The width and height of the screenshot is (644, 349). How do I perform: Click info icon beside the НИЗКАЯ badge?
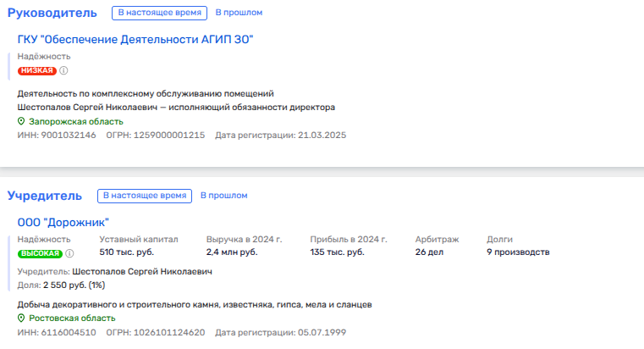[x=63, y=70]
